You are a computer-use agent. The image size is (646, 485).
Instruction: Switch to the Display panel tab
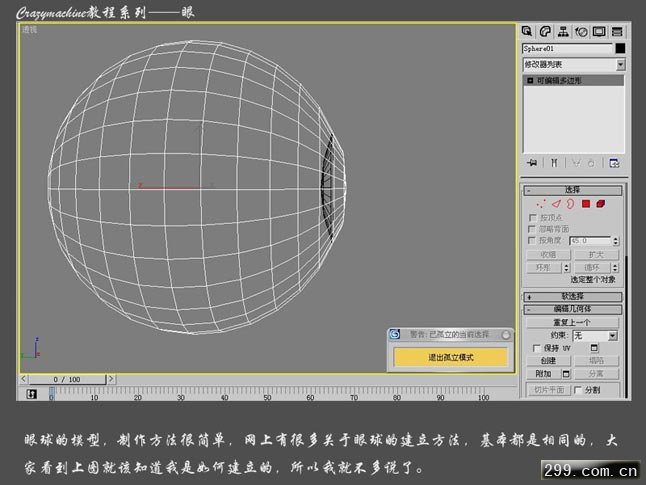pos(599,31)
